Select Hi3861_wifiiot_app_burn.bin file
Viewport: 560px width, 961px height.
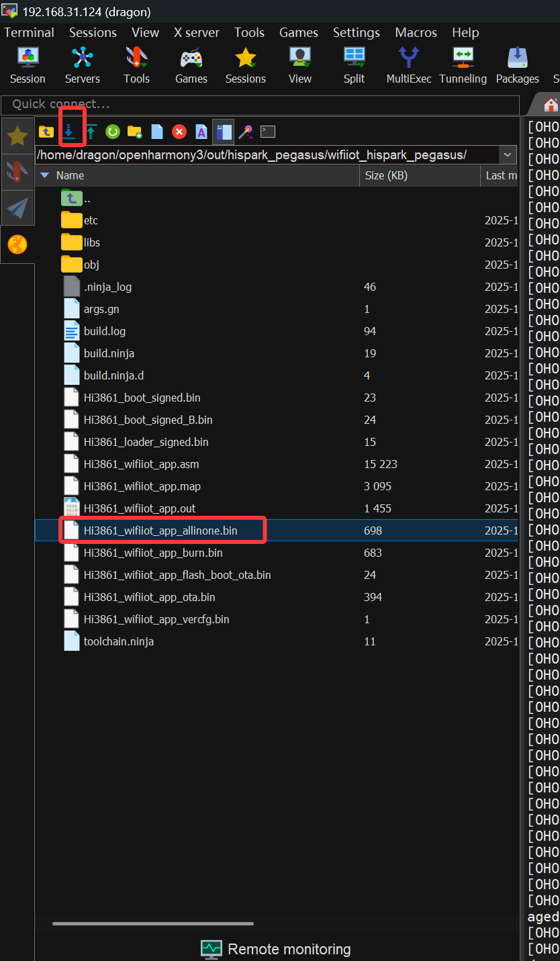tap(277, 553)
